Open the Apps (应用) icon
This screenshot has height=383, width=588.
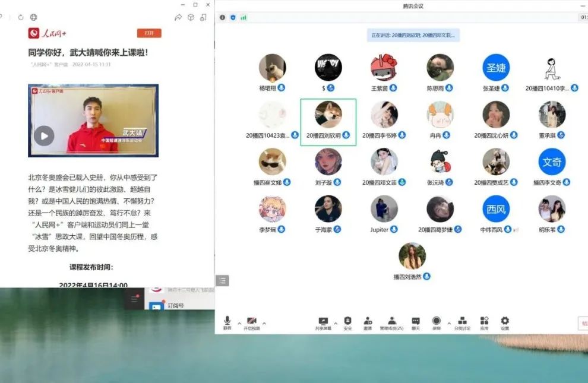[484, 321]
